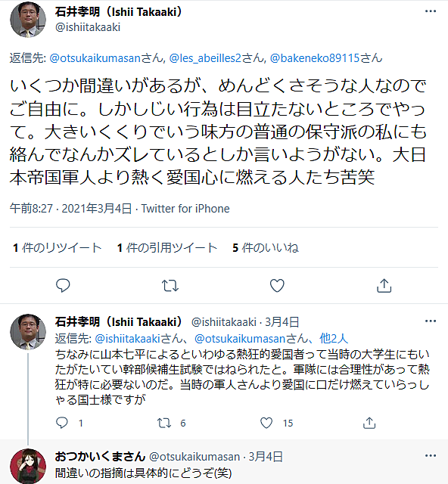Like the second tweet showing 15 likes
The width and height of the screenshot is (448, 484).
point(266,423)
